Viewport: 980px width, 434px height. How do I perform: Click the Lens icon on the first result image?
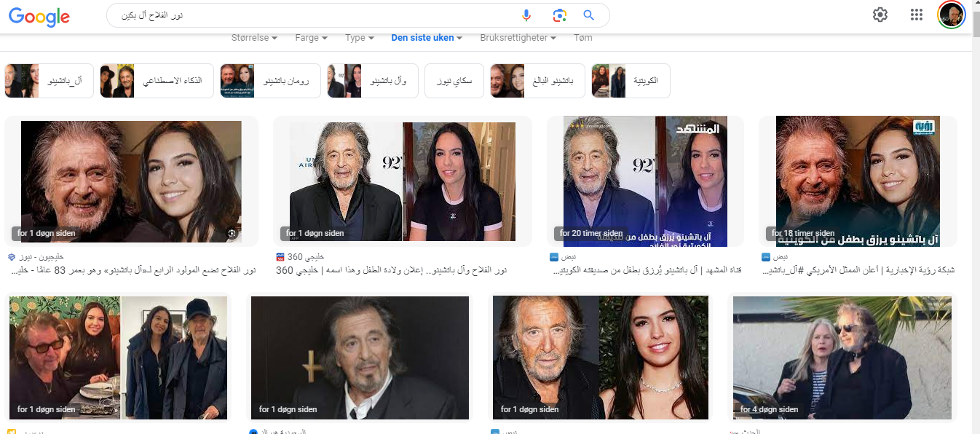(232, 233)
